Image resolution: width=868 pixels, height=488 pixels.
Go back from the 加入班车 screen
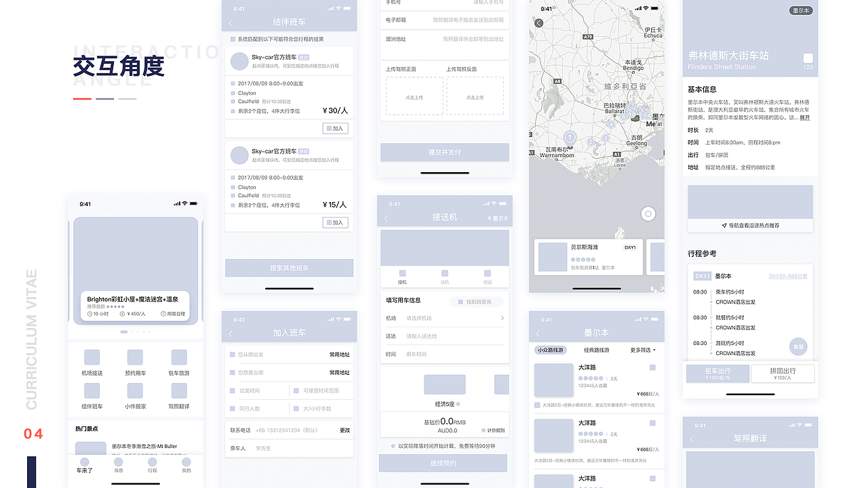pyautogui.click(x=231, y=333)
